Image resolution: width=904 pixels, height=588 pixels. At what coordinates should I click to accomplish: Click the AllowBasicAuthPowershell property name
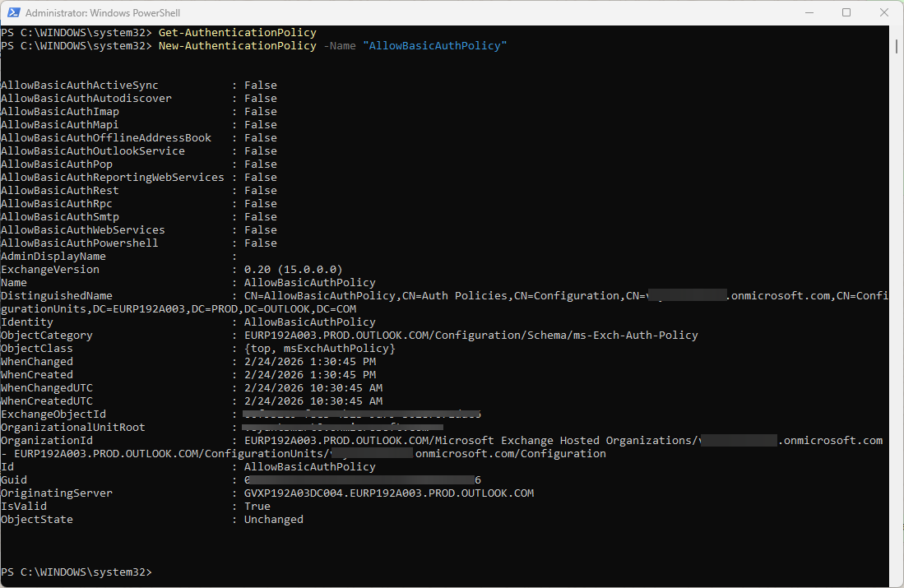point(79,243)
